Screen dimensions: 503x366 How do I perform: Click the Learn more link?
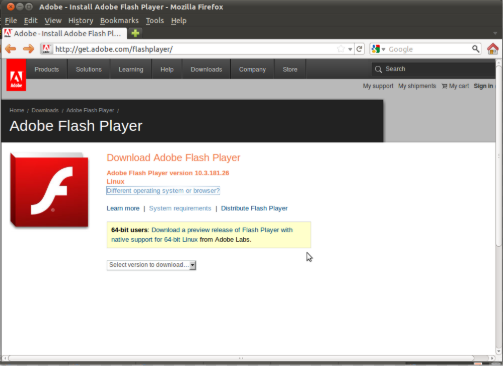pyautogui.click(x=123, y=208)
